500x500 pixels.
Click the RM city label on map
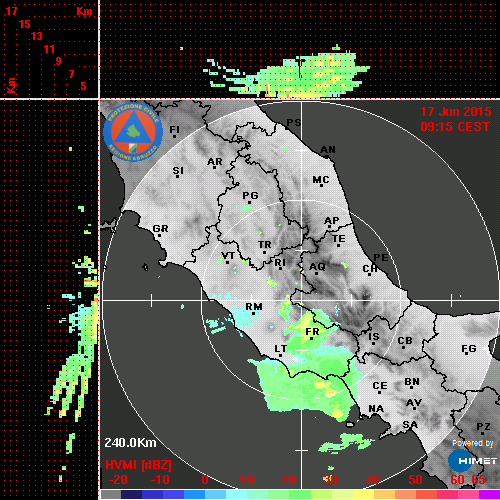point(254,307)
